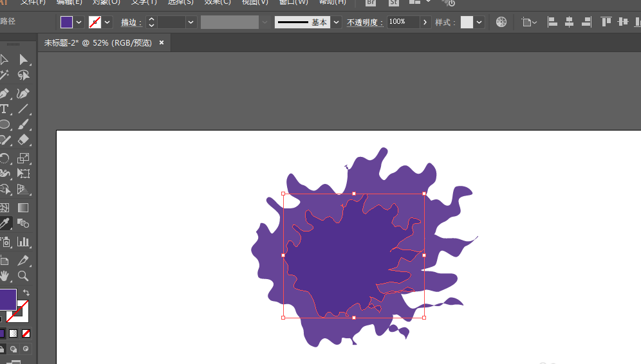
Task: Select the Magic Wand tool
Action: pos(4,75)
